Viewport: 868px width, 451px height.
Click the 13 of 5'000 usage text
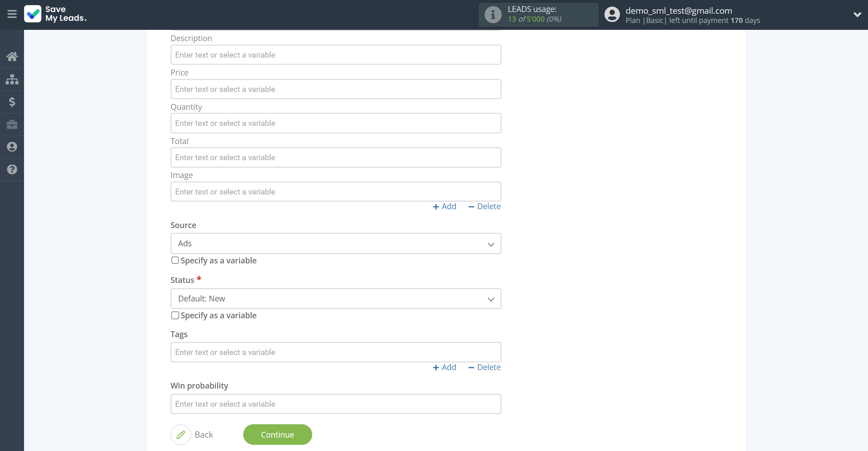(x=535, y=19)
